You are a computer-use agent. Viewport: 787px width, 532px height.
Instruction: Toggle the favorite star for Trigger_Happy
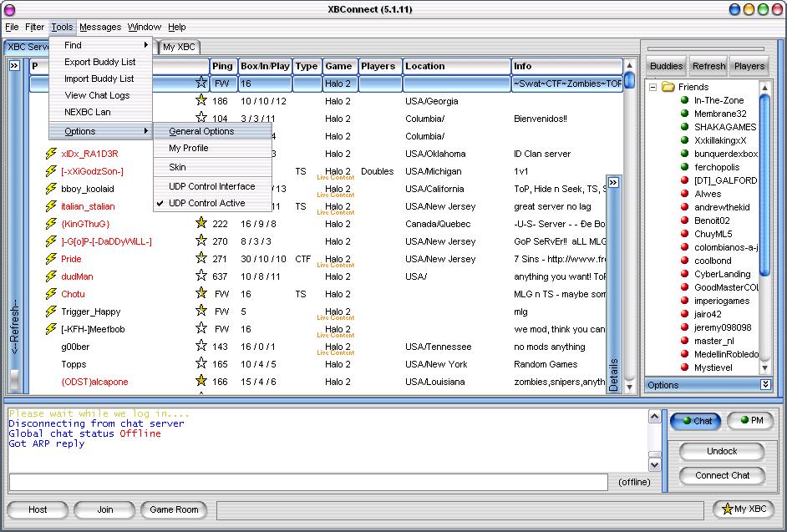coord(201,311)
